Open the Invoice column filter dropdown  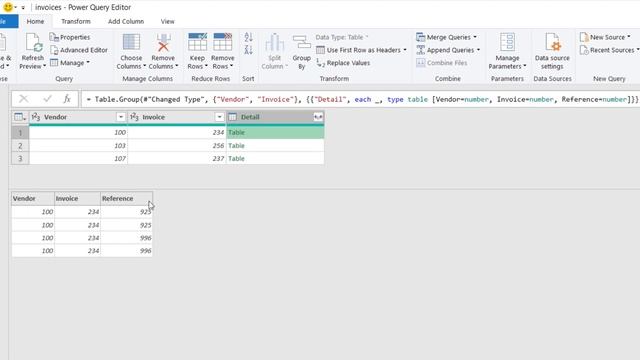220,117
